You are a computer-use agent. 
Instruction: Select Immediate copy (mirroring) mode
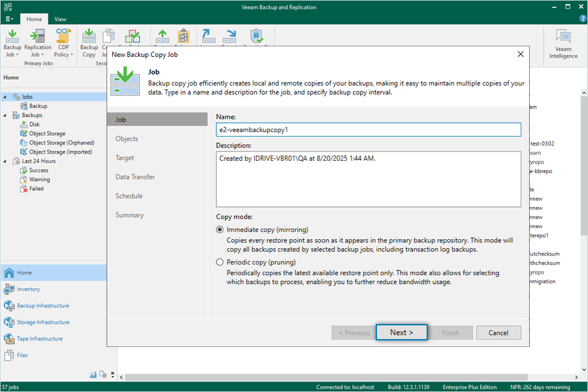click(220, 229)
